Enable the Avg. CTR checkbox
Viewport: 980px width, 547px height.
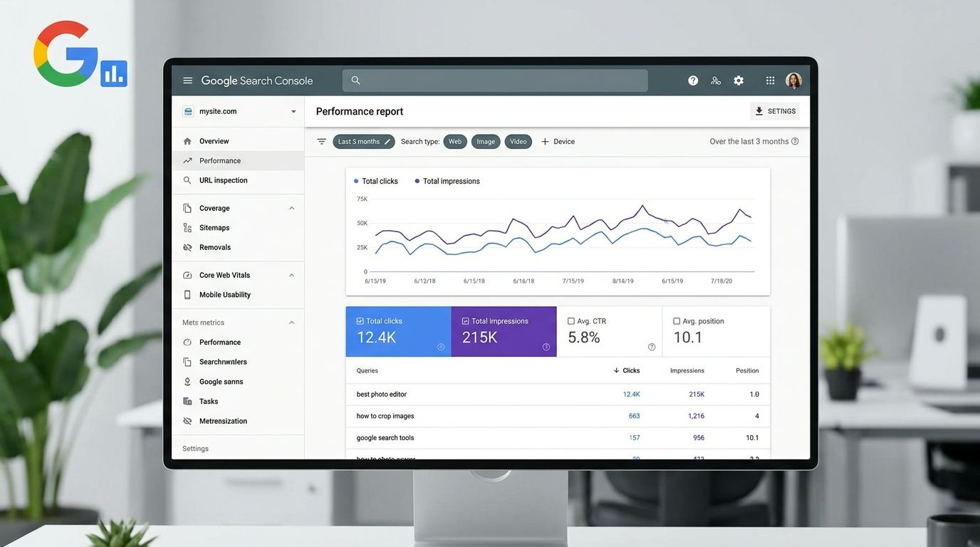coord(571,321)
